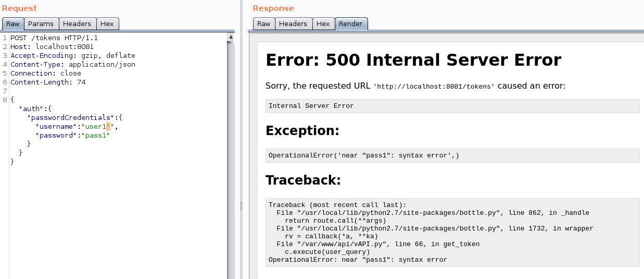Viewport: 644px width, 279px height.
Task: Click the "Exception:" heading
Action: [302, 130]
